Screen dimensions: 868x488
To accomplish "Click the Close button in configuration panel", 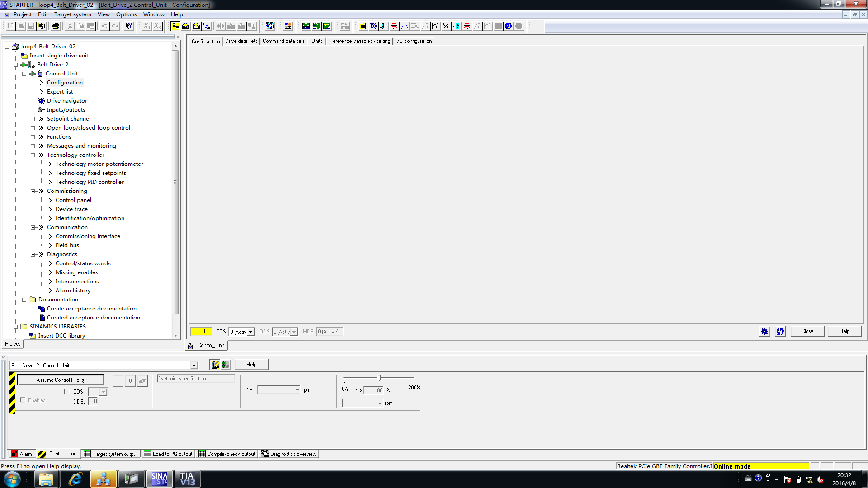I will coord(807,331).
